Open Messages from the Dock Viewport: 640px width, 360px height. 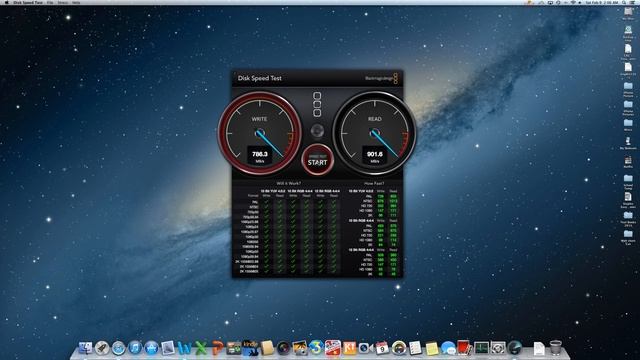448,348
